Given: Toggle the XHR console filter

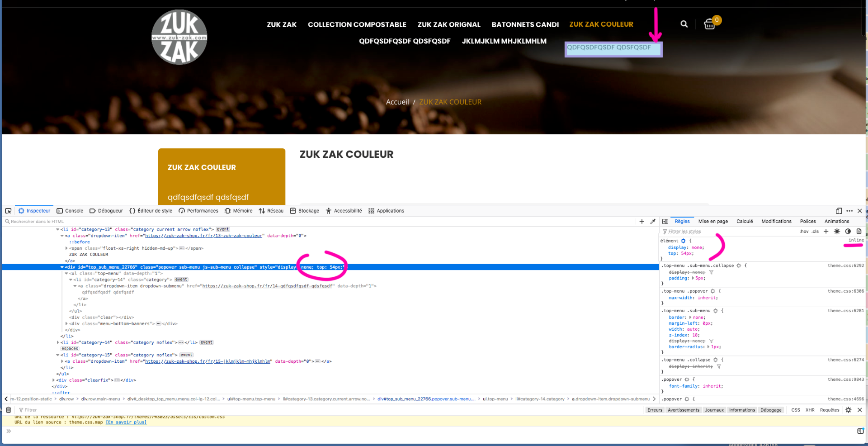Looking at the screenshot, I should pos(810,410).
